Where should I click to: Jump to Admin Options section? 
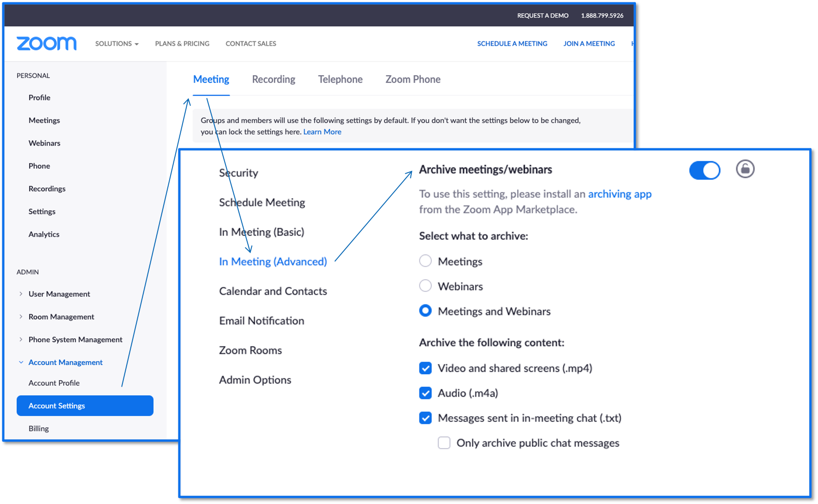255,380
